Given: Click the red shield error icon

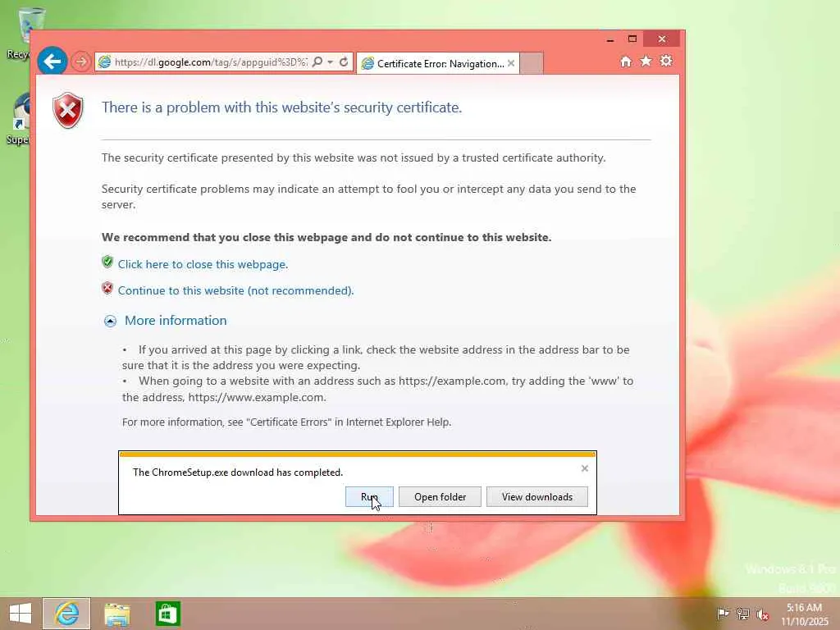Looking at the screenshot, I should 68,110.
